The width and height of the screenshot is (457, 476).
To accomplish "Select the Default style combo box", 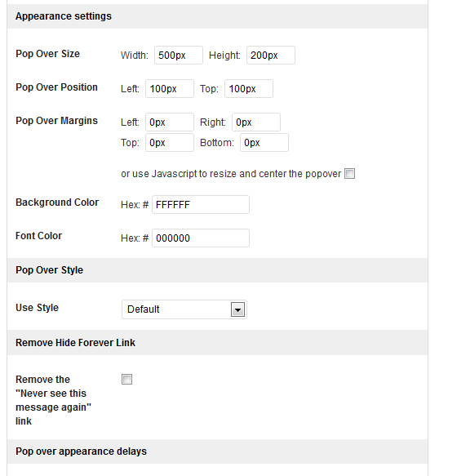I will 184,309.
